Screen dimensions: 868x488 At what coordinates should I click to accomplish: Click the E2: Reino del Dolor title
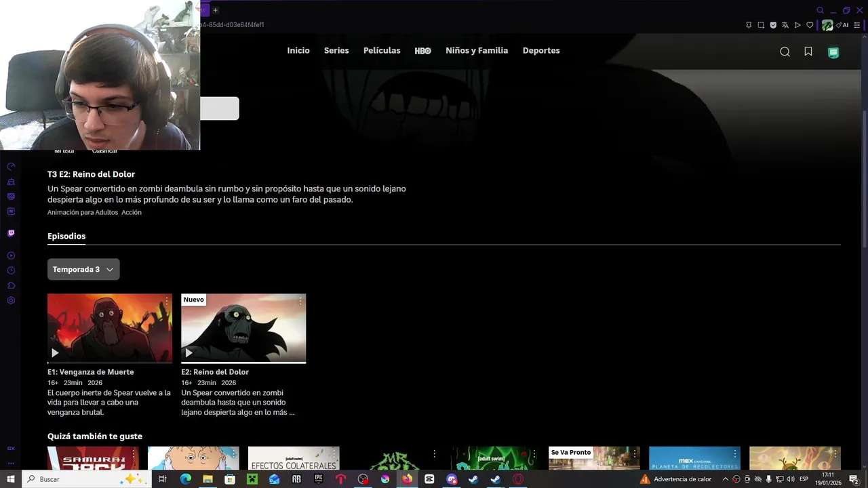pos(215,372)
